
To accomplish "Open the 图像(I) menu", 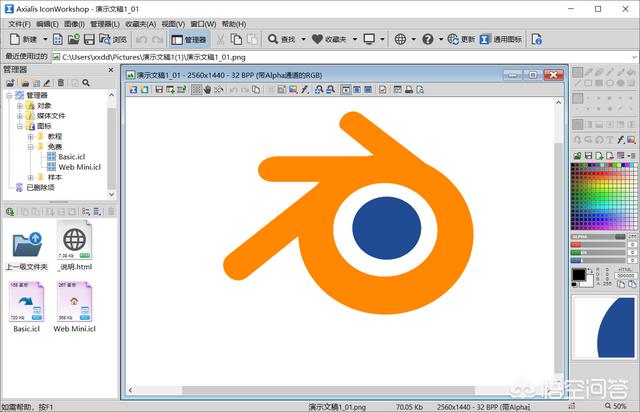I will [74, 24].
